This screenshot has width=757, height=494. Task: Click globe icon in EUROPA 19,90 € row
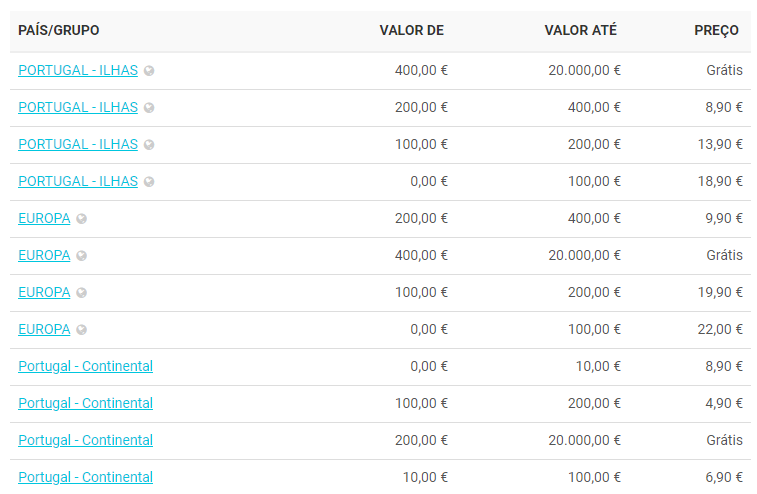tap(82, 293)
